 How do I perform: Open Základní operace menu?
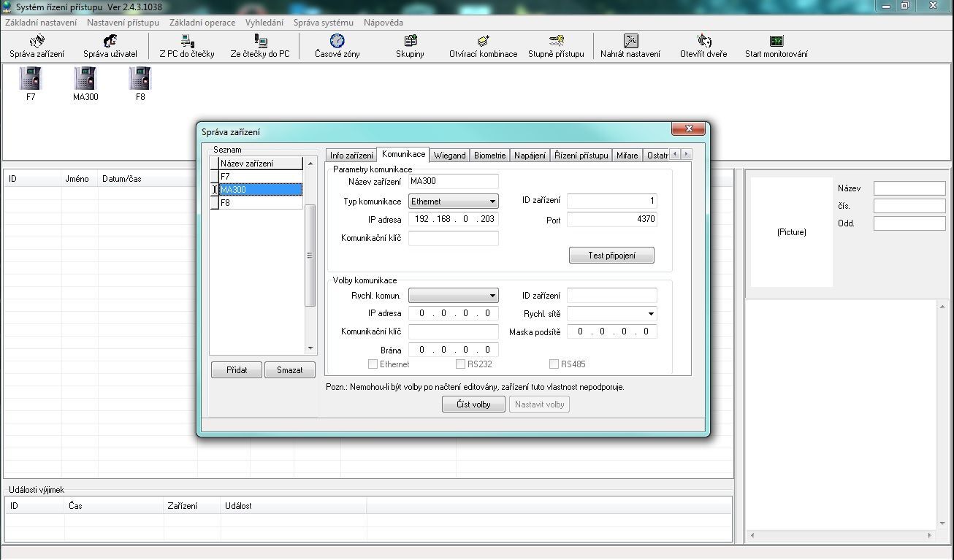(202, 23)
